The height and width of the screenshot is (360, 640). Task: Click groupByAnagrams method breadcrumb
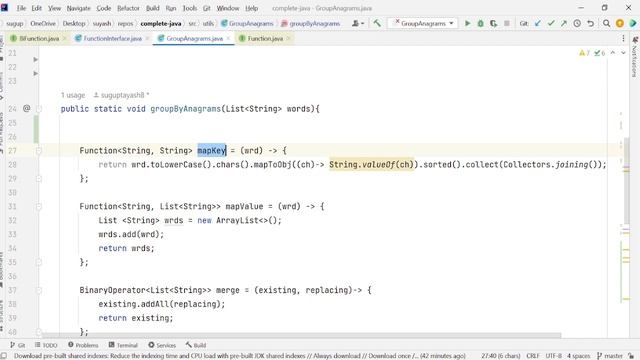pyautogui.click(x=311, y=24)
